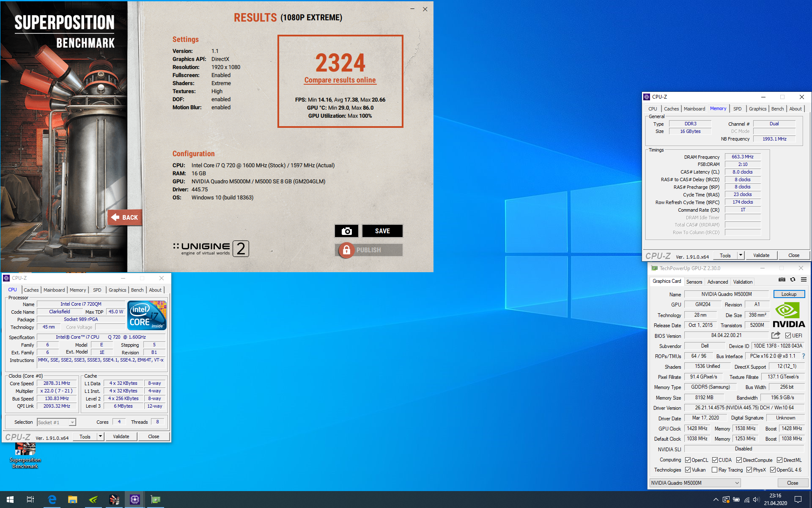Click the DRAM Frequency value 663.3 MHz
Screen dimensions: 812x508
tap(743, 157)
